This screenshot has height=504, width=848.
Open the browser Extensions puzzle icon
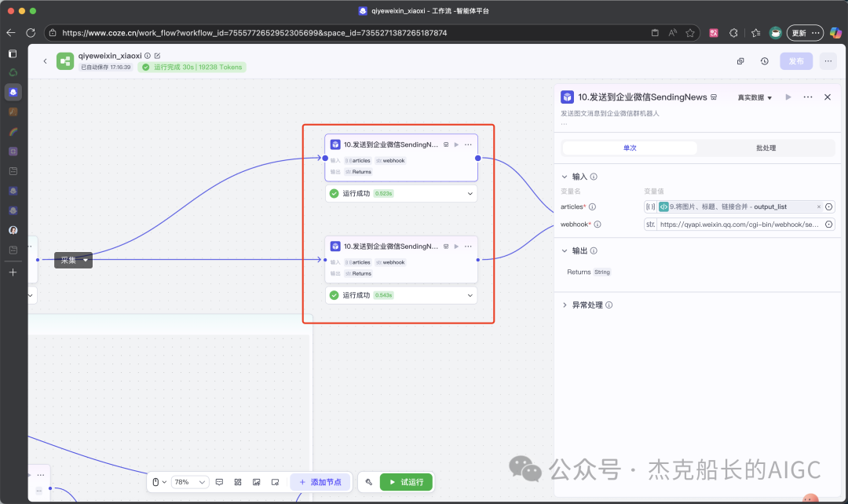coord(733,33)
